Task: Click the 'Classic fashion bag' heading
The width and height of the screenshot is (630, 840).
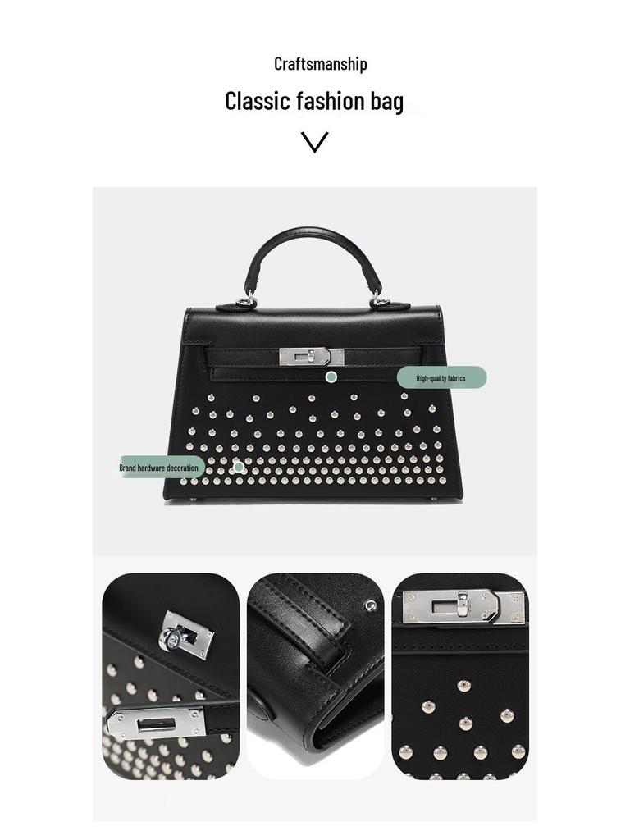Action: tap(314, 101)
